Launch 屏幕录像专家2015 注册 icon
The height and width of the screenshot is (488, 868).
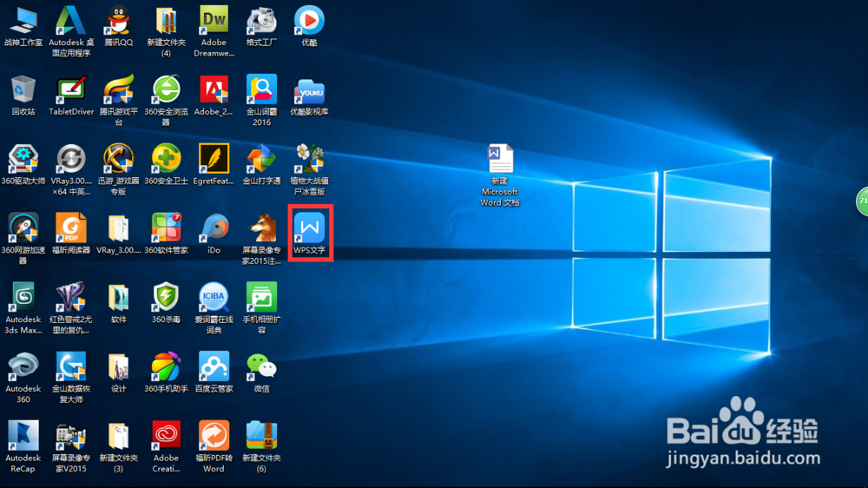coord(261,228)
